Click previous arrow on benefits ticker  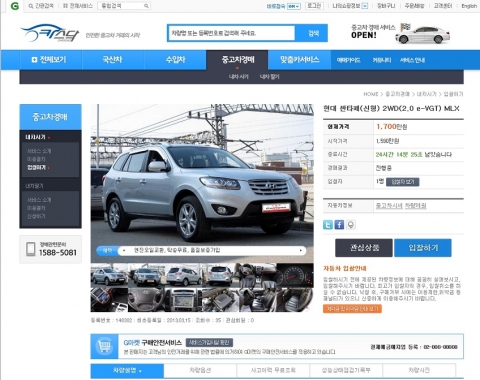(124, 250)
